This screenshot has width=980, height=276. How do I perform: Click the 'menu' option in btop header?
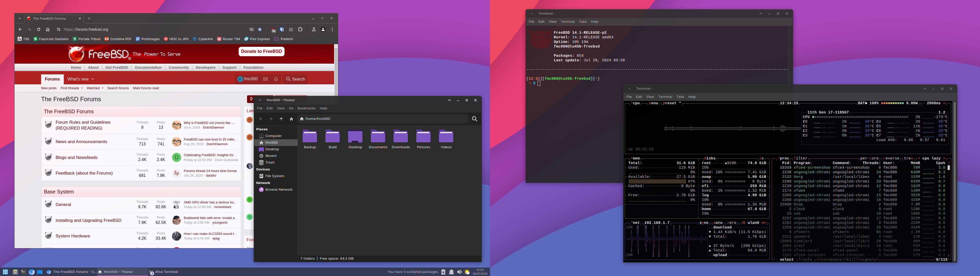[x=654, y=103]
